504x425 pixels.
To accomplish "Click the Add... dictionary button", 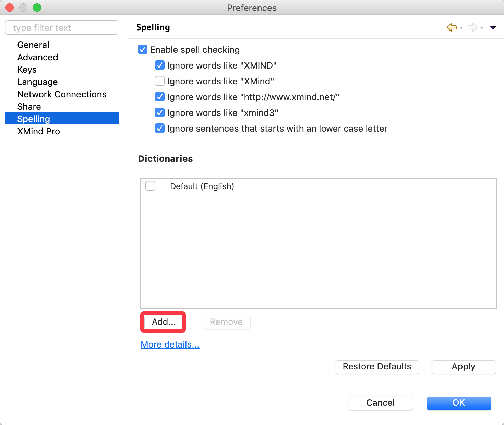I will [163, 322].
